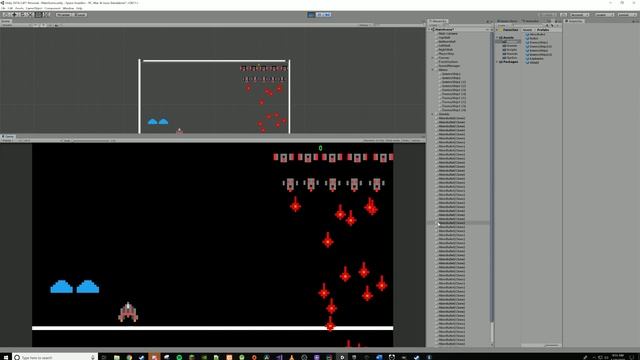Switch to the Scene tab

click(x=6, y=21)
